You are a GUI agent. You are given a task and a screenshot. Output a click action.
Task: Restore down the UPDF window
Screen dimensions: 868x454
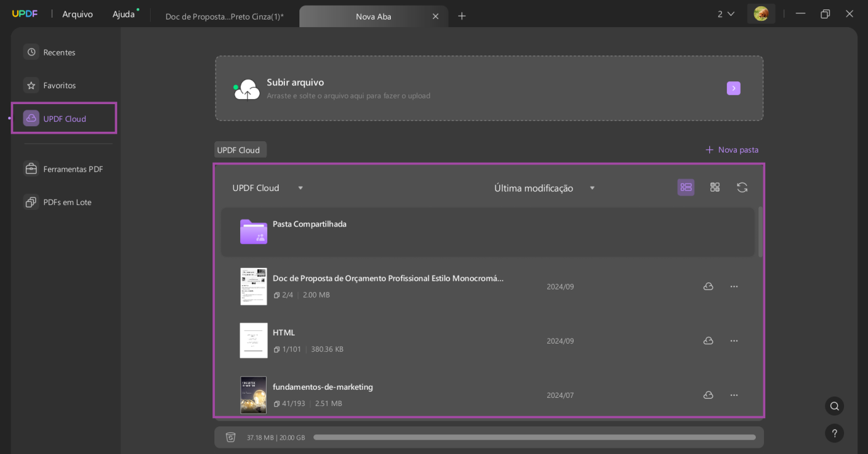tap(825, 14)
